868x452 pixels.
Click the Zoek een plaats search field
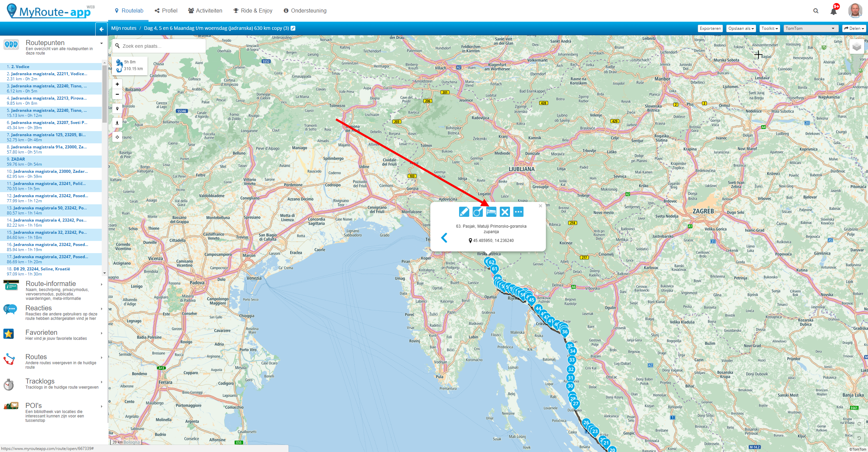pyautogui.click(x=159, y=46)
